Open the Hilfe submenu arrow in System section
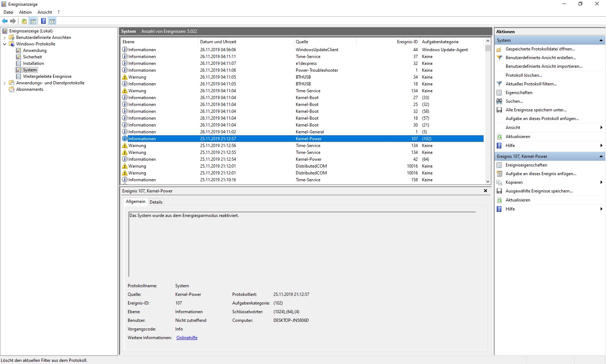606x364 pixels. pyautogui.click(x=601, y=146)
